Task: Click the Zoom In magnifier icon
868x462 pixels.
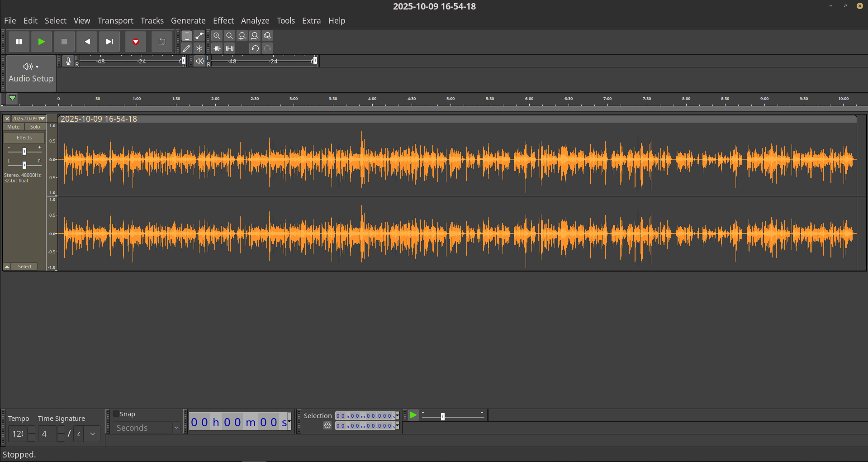Action: pos(217,36)
